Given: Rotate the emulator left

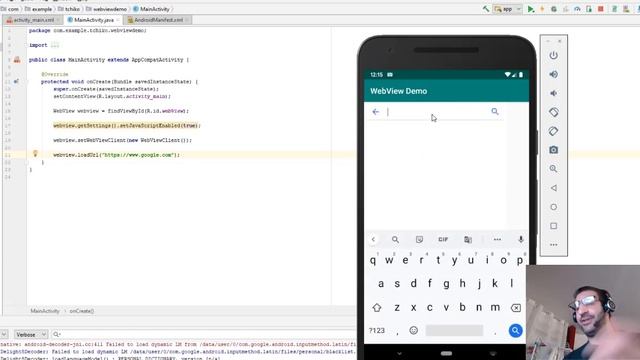Looking at the screenshot, I should [x=553, y=112].
